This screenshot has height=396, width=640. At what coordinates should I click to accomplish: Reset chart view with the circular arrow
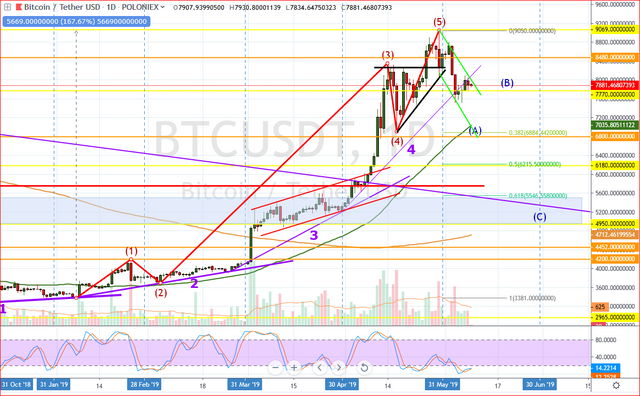[x=364, y=367]
